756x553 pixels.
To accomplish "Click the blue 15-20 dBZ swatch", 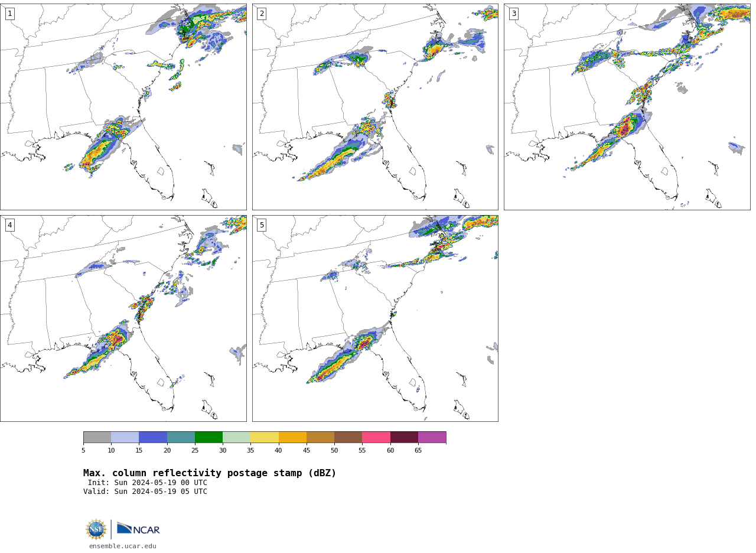I will coord(153,437).
